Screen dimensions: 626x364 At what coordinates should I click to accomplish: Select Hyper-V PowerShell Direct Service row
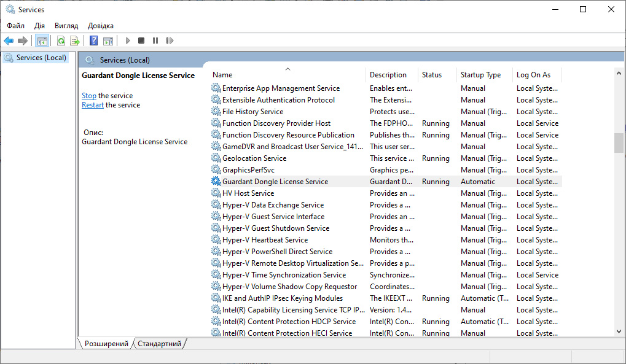[386, 252]
